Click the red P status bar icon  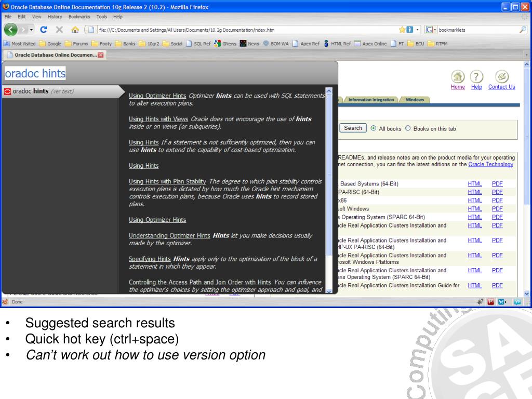pos(490,302)
